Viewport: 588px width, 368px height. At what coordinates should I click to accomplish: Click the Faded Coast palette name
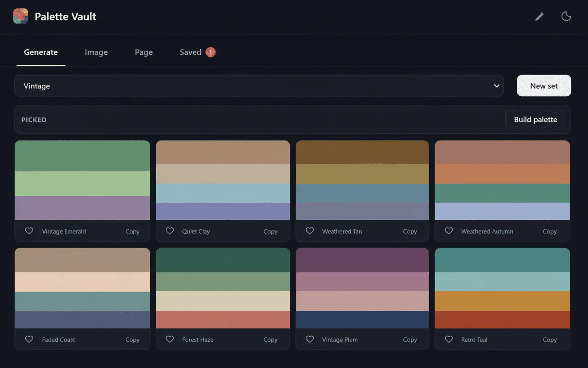click(58, 339)
